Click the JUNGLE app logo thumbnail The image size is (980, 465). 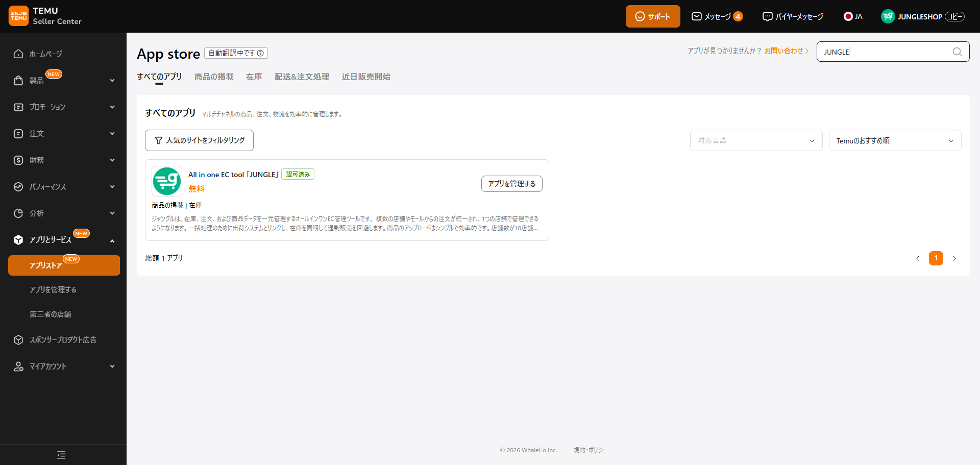pyautogui.click(x=167, y=181)
